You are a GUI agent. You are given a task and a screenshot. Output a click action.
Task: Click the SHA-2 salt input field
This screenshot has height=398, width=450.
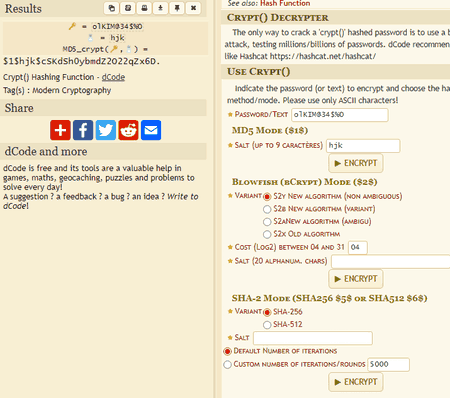[x=313, y=338]
